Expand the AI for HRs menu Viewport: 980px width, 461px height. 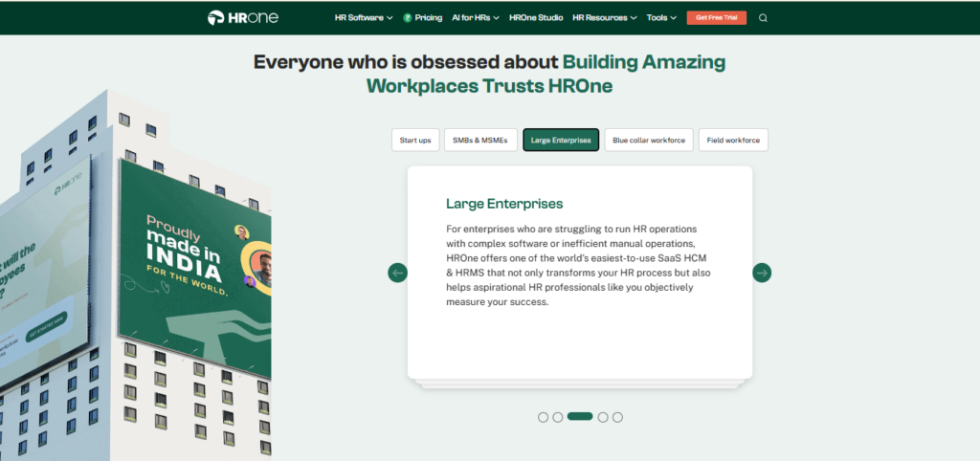tap(476, 18)
